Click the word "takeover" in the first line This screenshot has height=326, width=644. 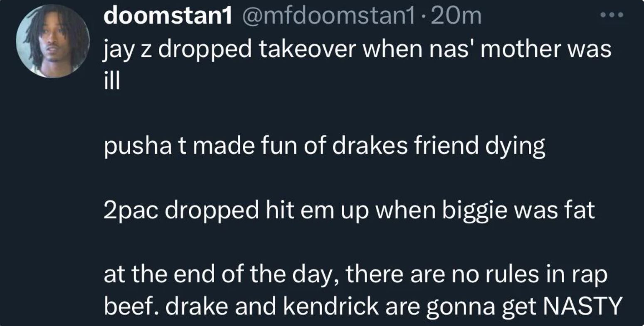[307, 50]
